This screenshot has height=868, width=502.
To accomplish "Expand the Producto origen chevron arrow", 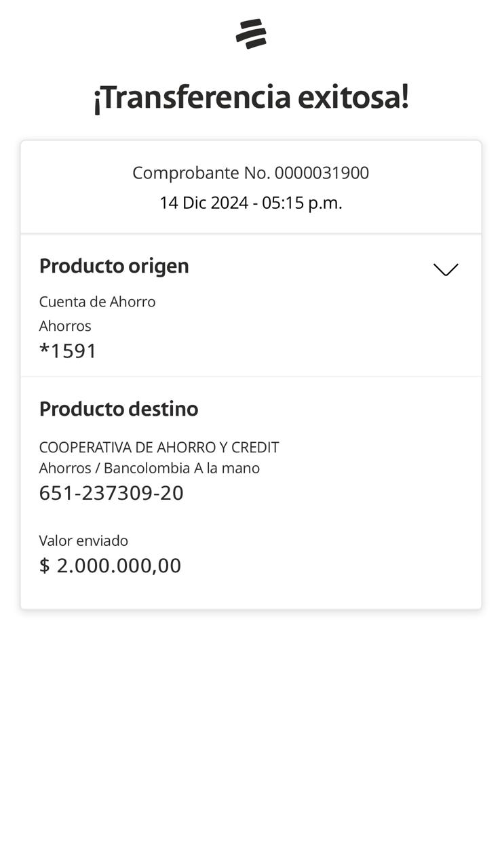I will [x=446, y=269].
